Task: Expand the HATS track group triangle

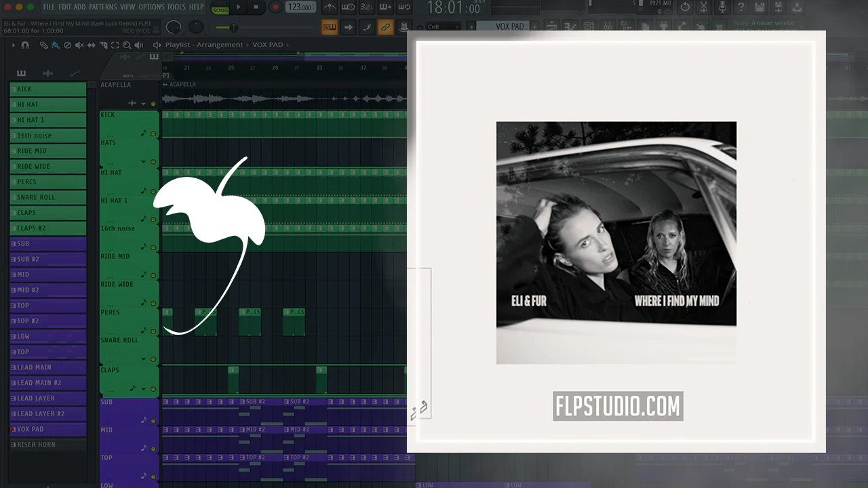Action: click(143, 162)
